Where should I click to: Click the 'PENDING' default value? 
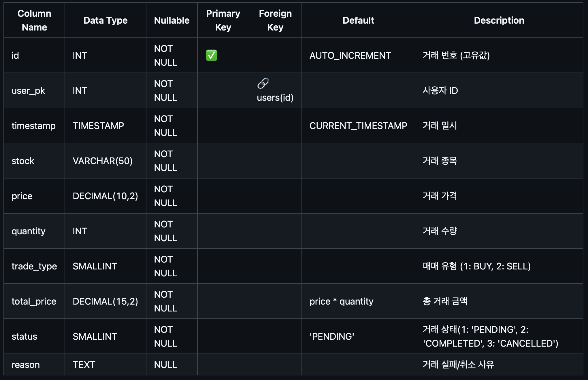click(332, 337)
